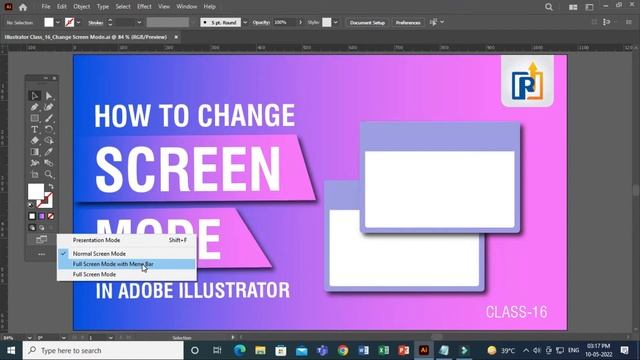The width and height of the screenshot is (640, 360).
Task: Click the Change Screen Mode icon
Action: click(41, 240)
